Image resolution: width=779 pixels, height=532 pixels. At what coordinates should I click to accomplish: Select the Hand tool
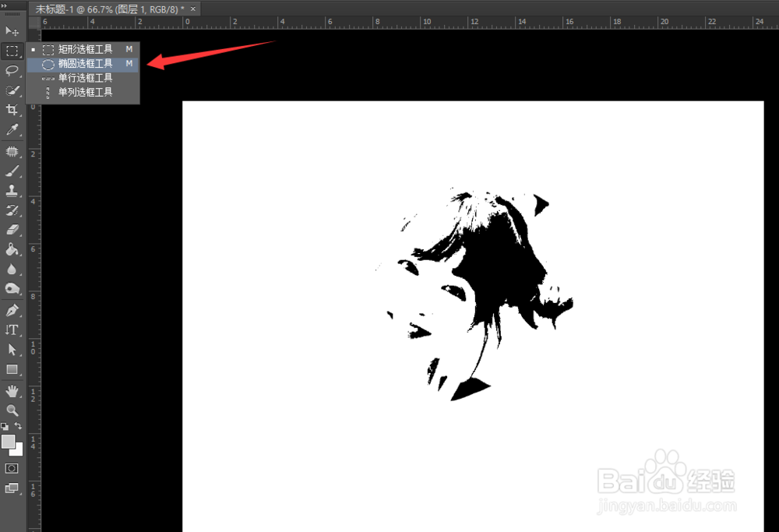tap(12, 392)
